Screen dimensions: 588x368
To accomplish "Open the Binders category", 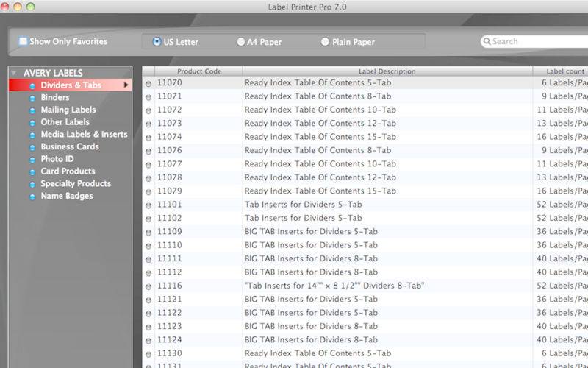I will click(55, 97).
